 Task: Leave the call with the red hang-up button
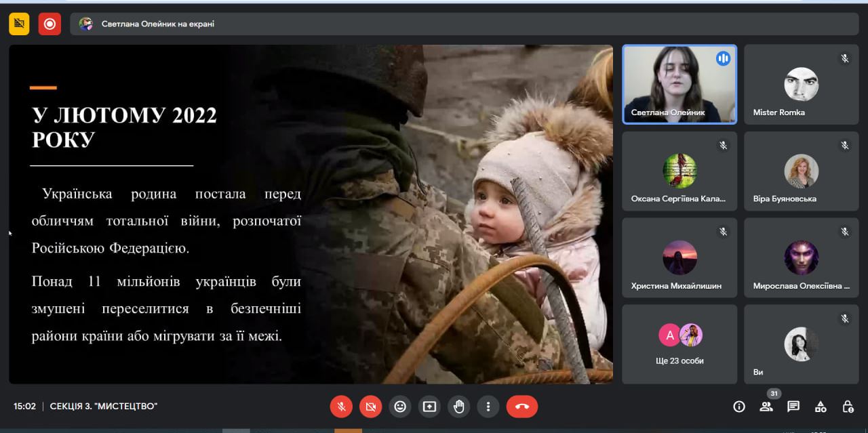click(521, 407)
